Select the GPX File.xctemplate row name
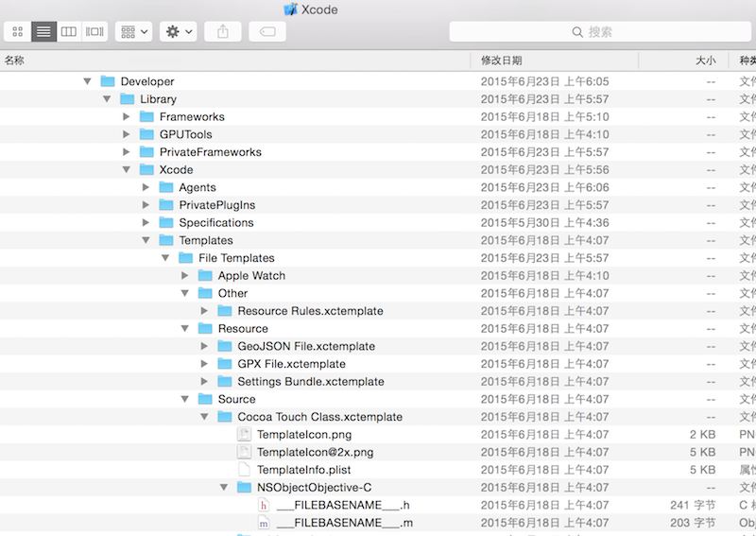Image resolution: width=756 pixels, height=536 pixels. click(291, 364)
